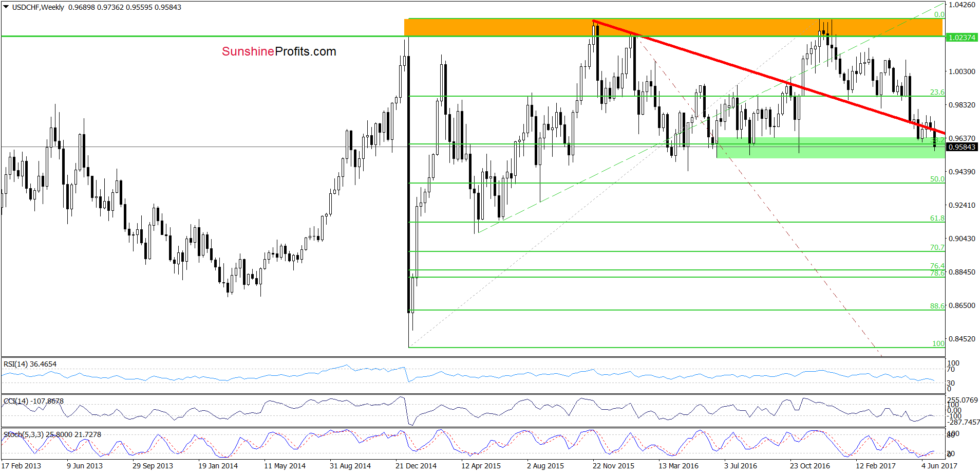Click the 31 Aug 2014 date label

(350, 466)
